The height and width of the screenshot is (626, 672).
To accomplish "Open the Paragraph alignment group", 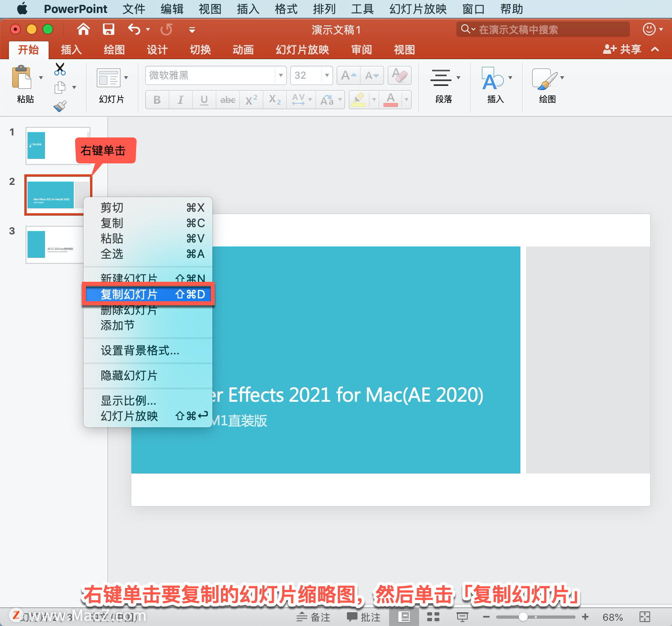I will (444, 86).
